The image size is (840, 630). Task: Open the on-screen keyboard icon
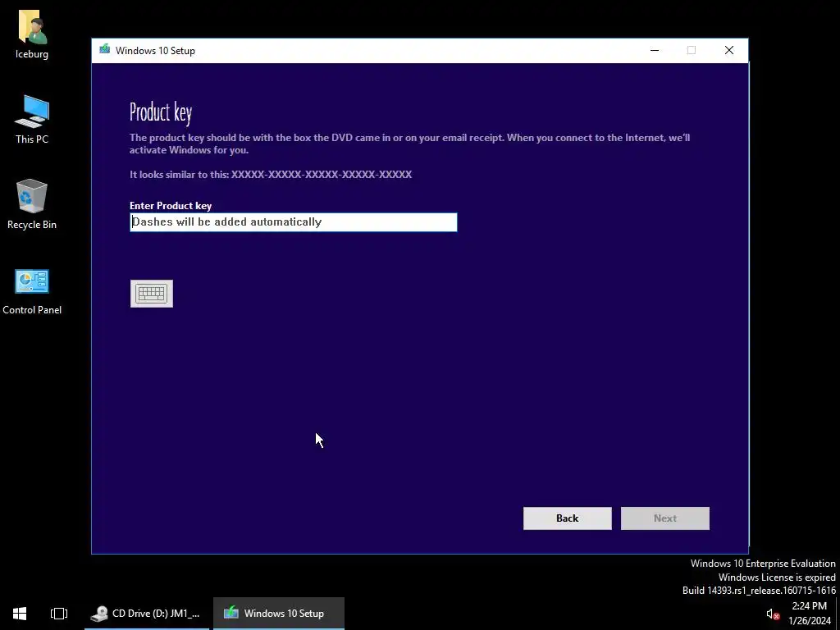click(x=152, y=294)
